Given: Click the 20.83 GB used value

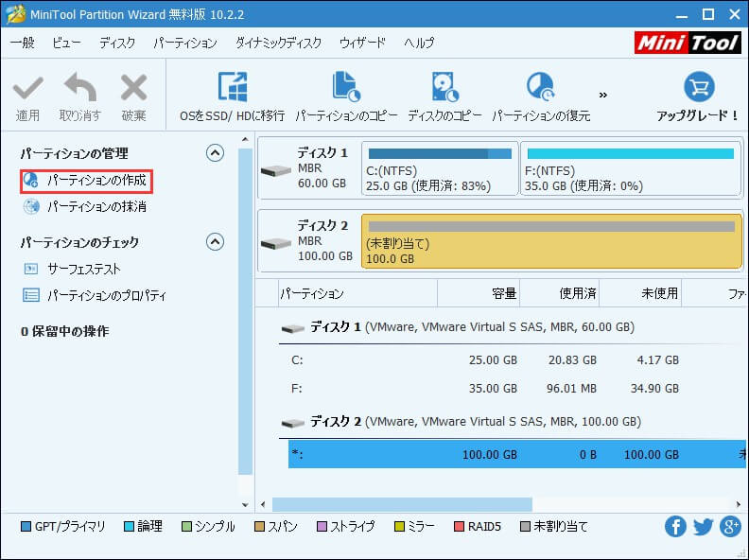Looking at the screenshot, I should click(x=572, y=360).
